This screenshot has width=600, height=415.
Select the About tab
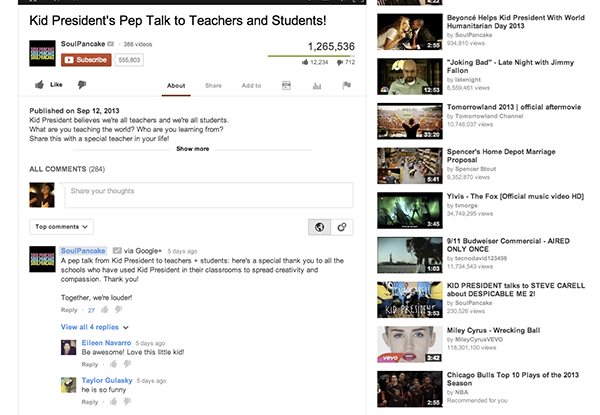pos(176,86)
